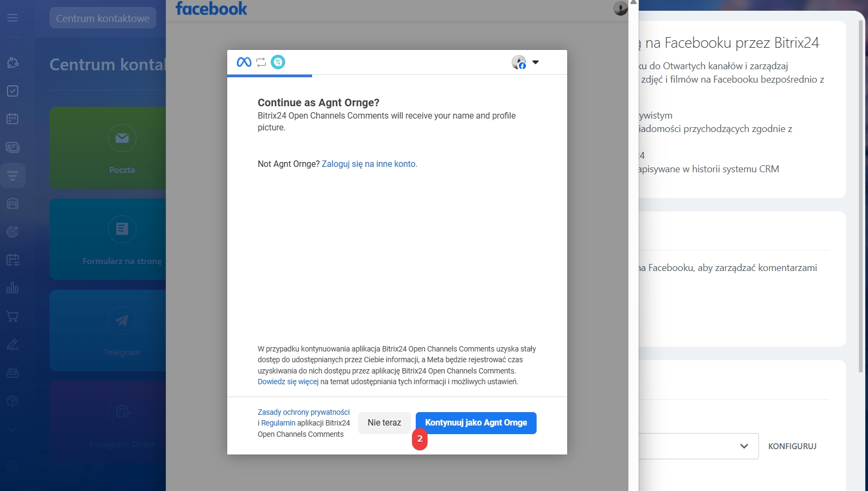Click the popup scroll up arrow
This screenshot has width=868, height=491.
coord(633,3)
